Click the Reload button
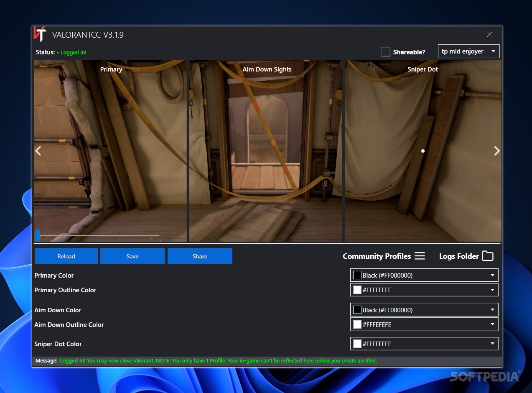The height and width of the screenshot is (393, 532). 66,256
